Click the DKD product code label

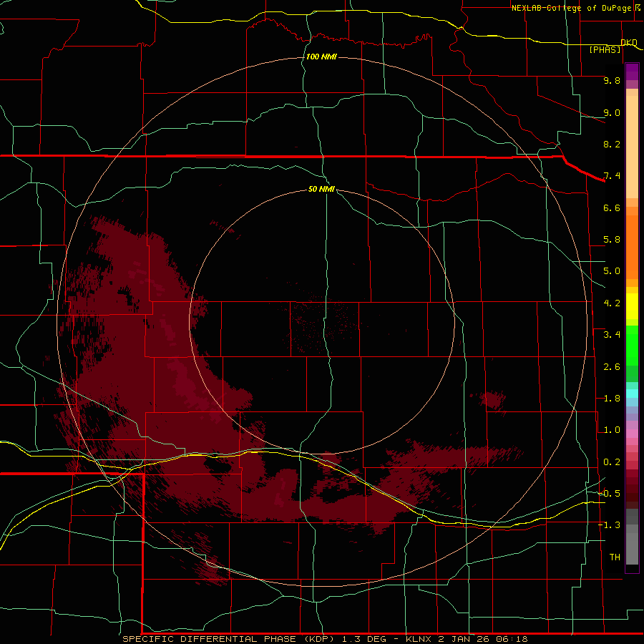pyautogui.click(x=629, y=42)
